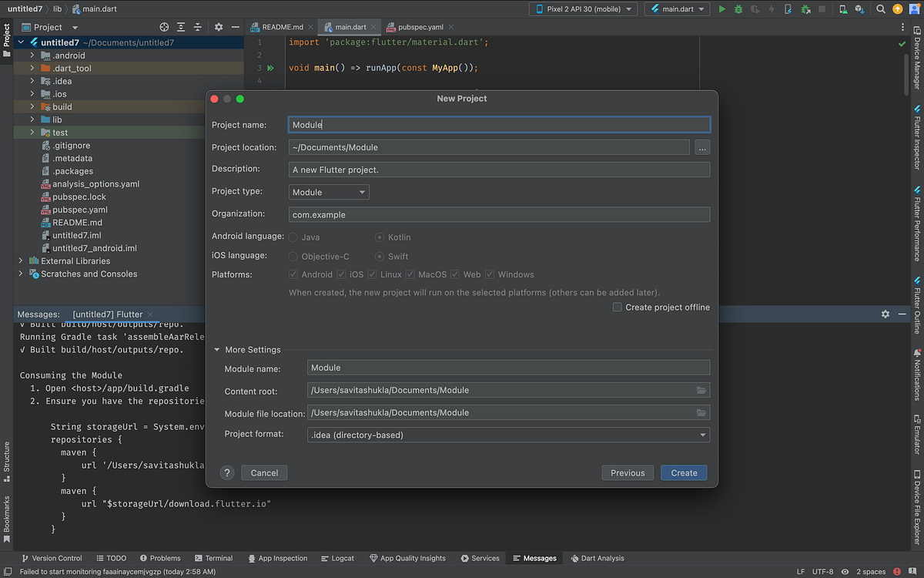
Task: Click the Create button
Action: [x=683, y=473]
